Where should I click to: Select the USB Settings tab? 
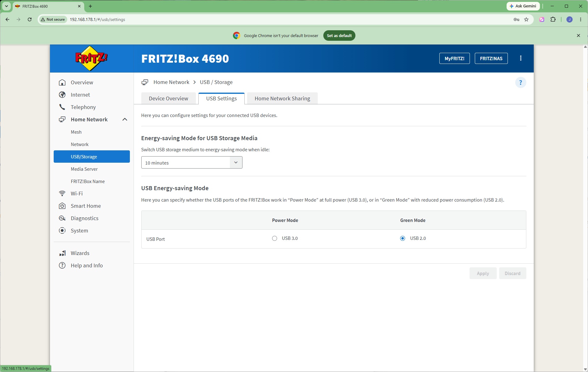(x=222, y=98)
